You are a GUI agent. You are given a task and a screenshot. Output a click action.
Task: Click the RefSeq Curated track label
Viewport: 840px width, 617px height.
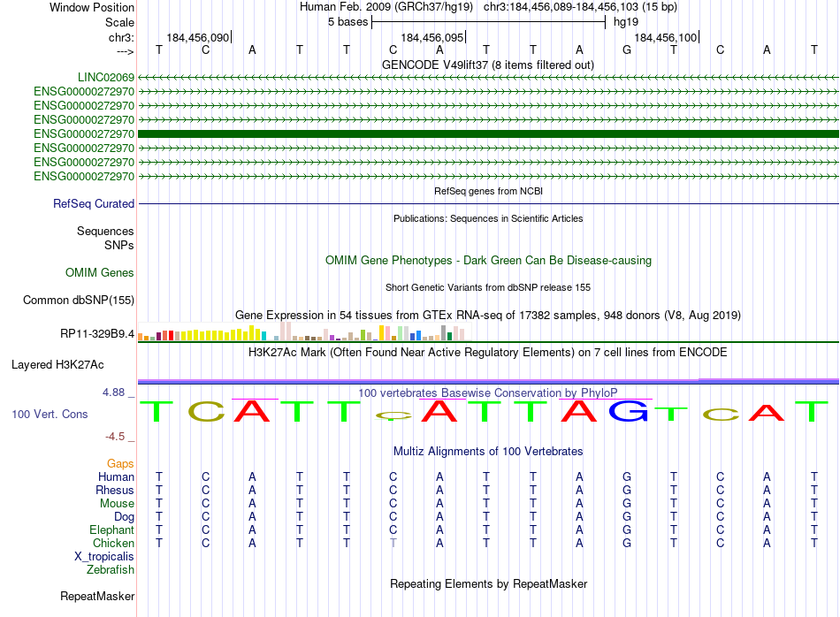(x=94, y=203)
